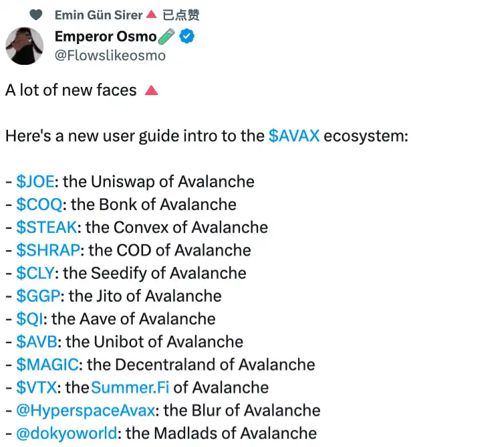Select the $STEAK cashtag
The image size is (504, 447).
coord(47,228)
